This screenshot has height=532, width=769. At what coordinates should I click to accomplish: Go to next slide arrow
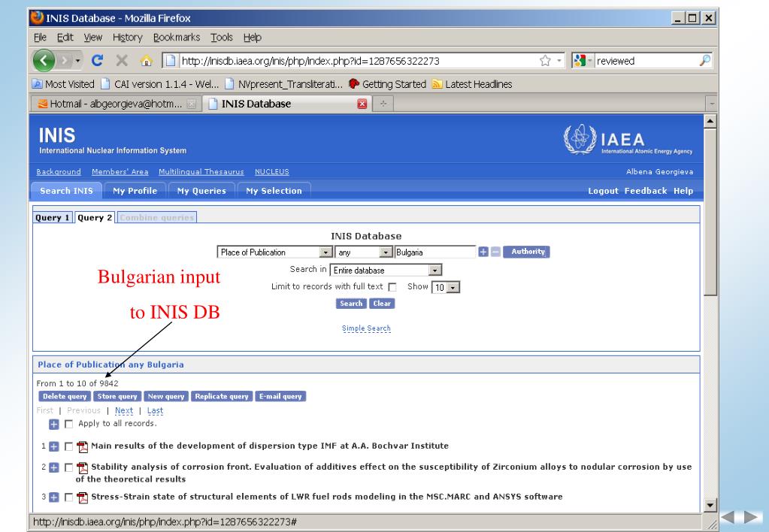point(751,517)
